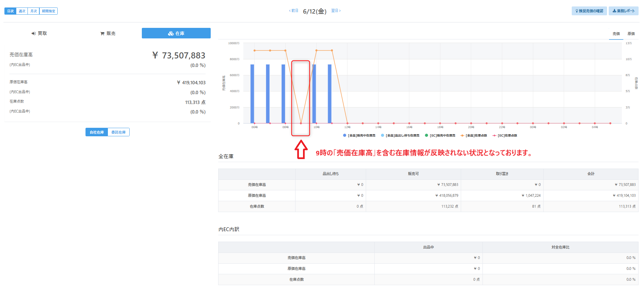Screen dimensions: 644x295
Task: Click the 81 点 table cell
Action: [x=502, y=206]
